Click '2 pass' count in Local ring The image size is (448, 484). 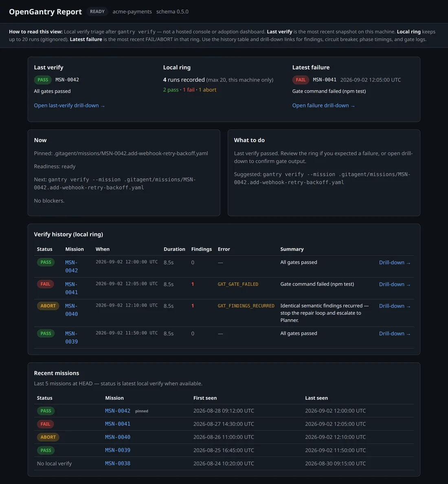[171, 90]
